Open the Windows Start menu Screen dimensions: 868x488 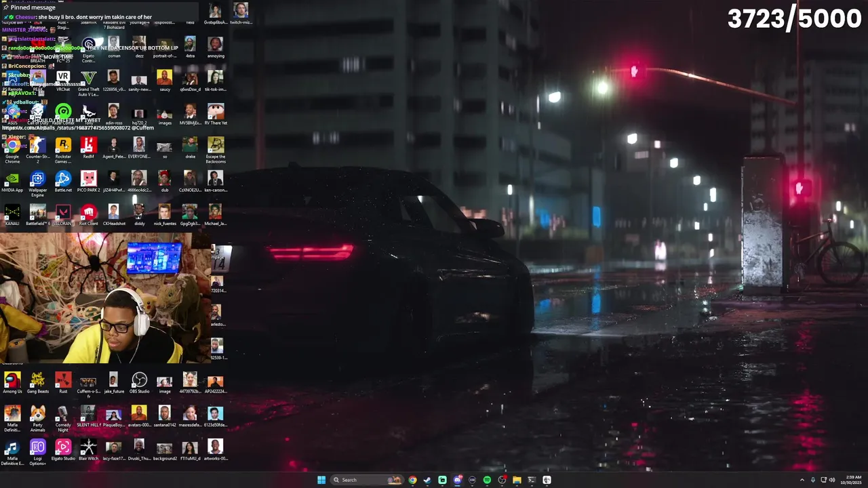[x=321, y=480]
